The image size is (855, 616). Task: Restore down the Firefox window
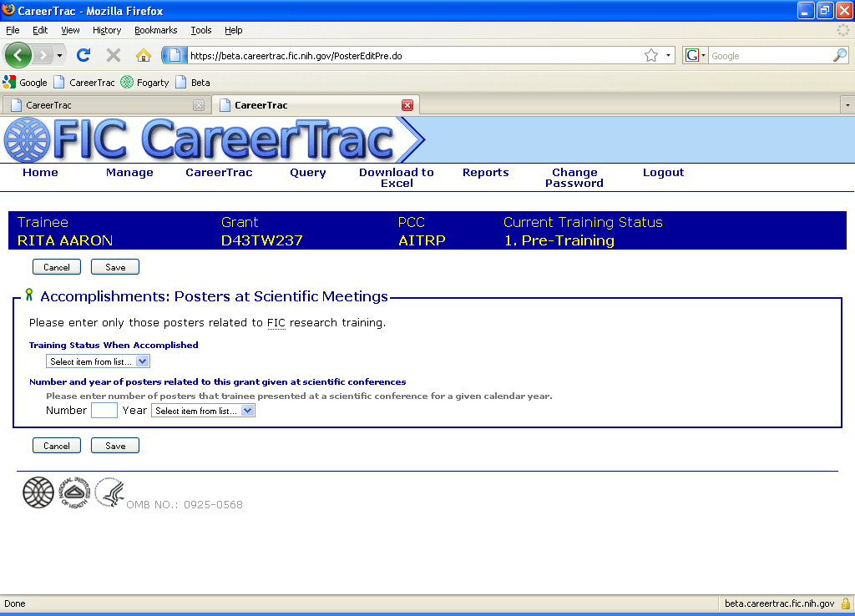tap(824, 10)
